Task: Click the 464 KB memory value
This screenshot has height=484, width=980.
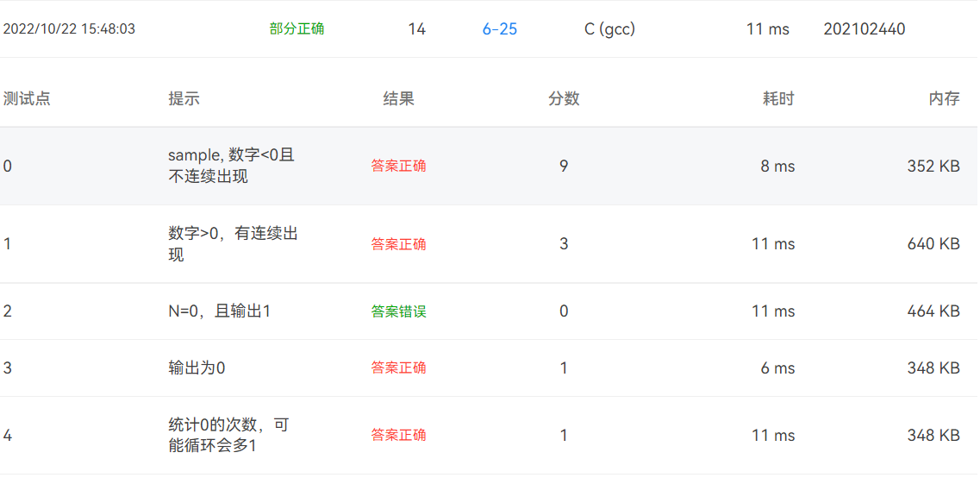Action: (933, 311)
